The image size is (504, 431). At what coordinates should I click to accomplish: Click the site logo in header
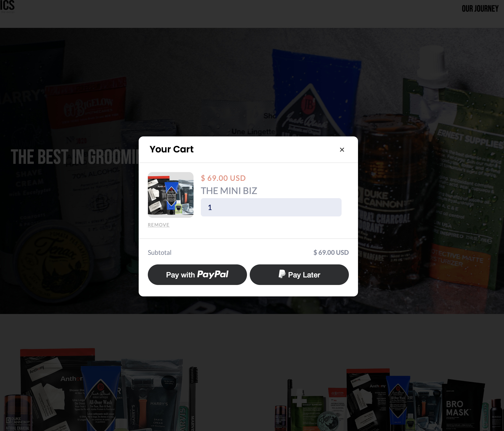click(x=7, y=7)
